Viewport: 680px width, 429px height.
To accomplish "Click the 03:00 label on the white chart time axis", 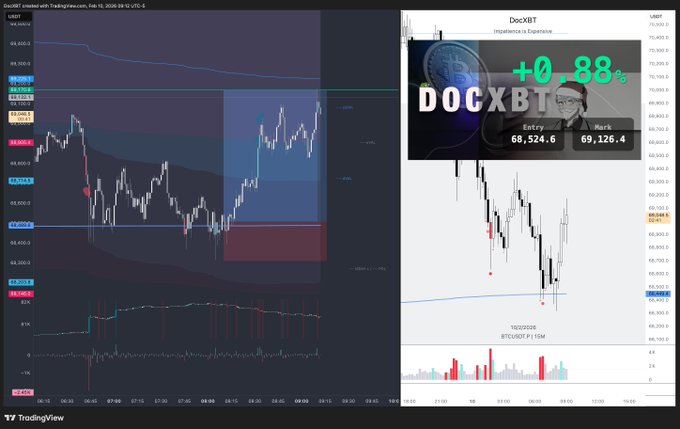I will coord(503,401).
